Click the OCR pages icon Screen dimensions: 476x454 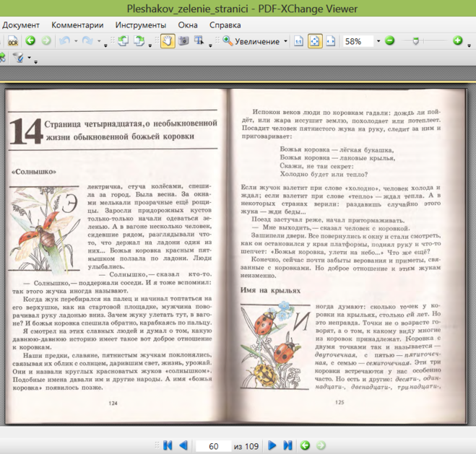pyautogui.click(x=12, y=41)
